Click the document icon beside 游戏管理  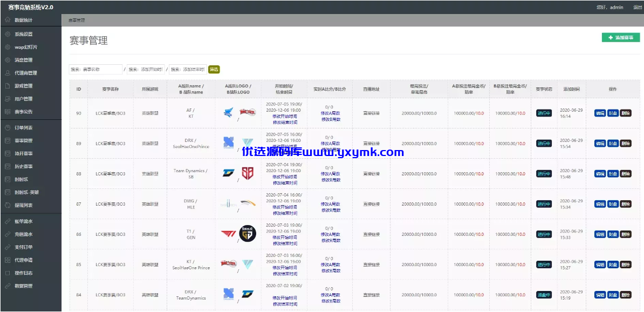tap(8, 86)
